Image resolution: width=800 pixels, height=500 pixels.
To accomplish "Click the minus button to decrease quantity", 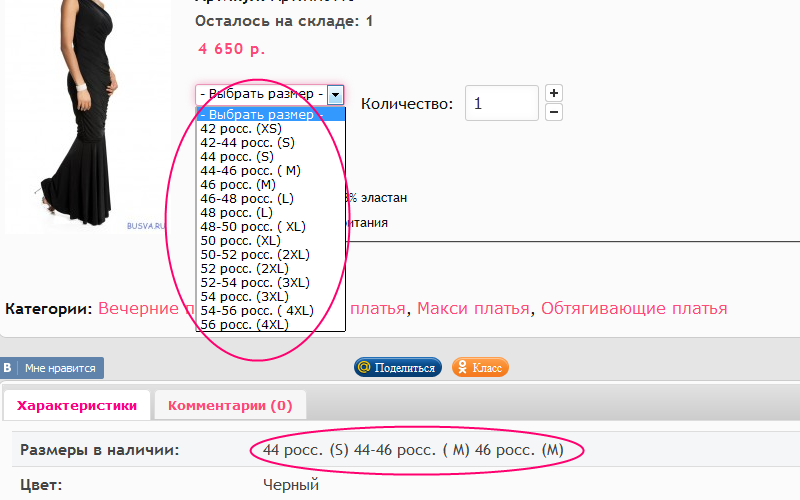I will click(x=554, y=112).
